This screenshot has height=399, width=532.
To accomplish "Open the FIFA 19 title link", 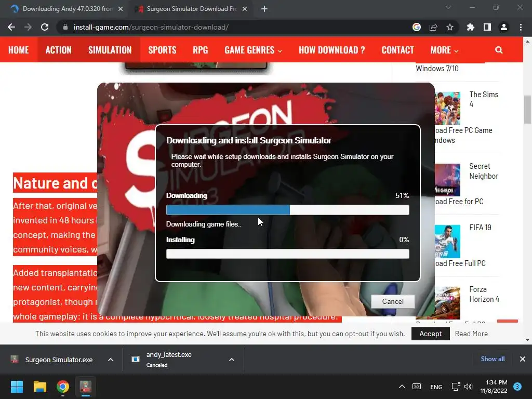I will click(x=481, y=228).
